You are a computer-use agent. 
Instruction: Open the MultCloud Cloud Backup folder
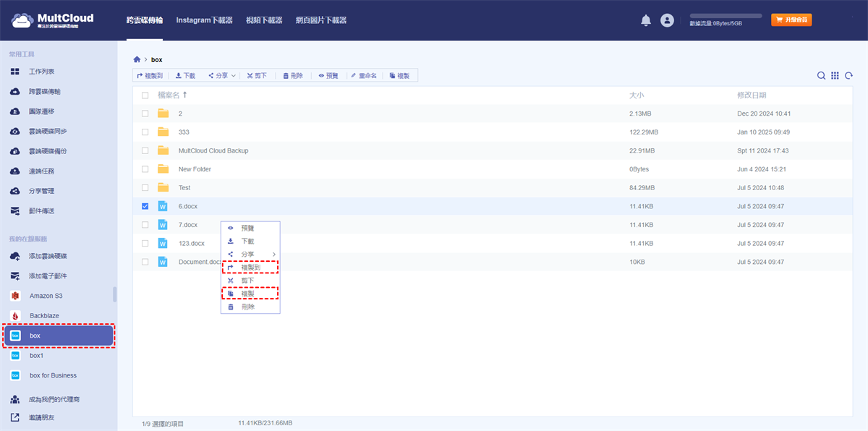click(x=213, y=150)
